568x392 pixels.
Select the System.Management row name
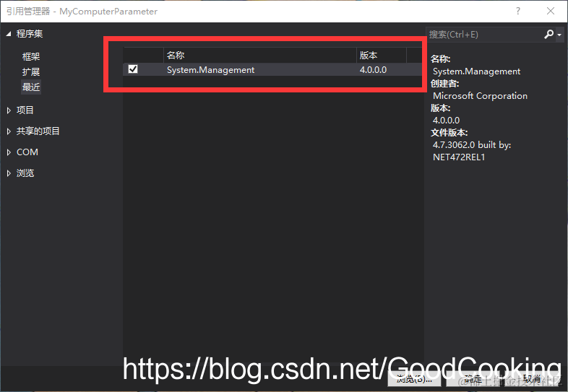coord(210,69)
